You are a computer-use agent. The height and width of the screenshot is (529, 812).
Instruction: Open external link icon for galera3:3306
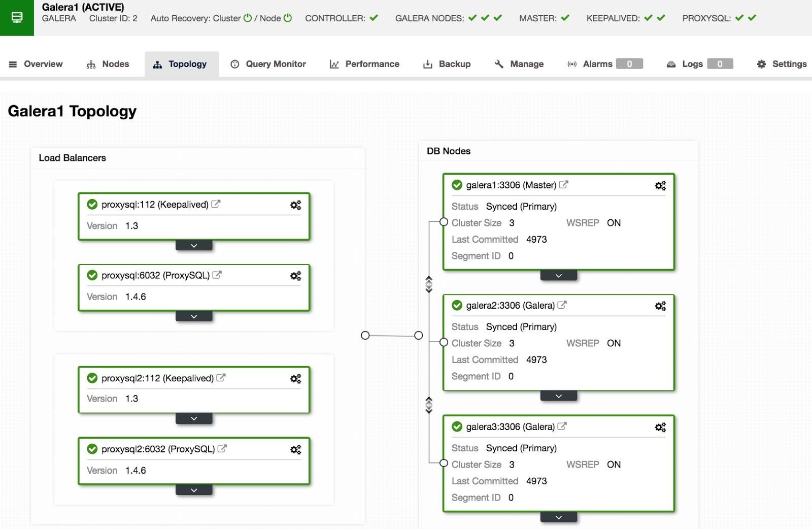click(562, 426)
